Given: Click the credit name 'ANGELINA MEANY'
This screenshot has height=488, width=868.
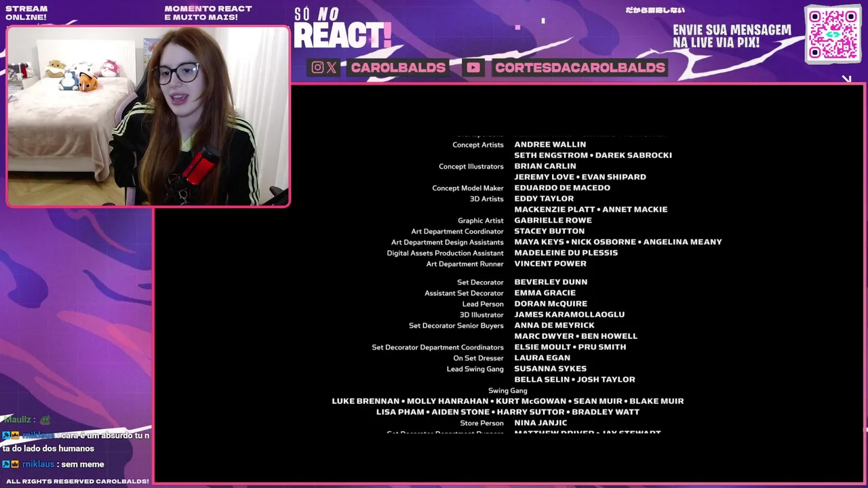Looking at the screenshot, I should pyautogui.click(x=683, y=242).
